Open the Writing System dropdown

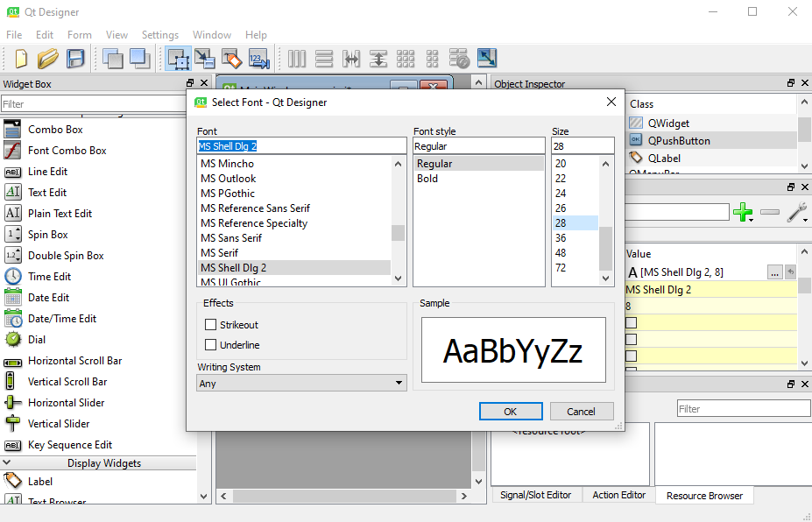tap(301, 384)
